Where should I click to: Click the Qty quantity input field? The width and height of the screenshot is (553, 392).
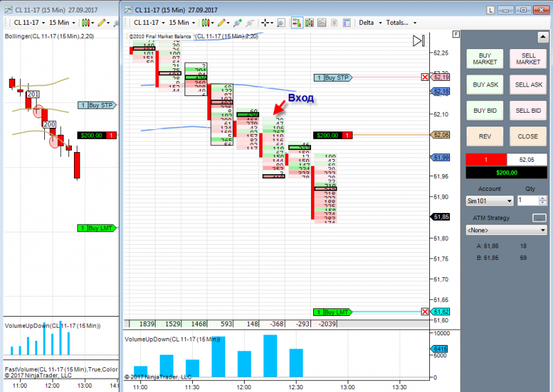pyautogui.click(x=528, y=200)
